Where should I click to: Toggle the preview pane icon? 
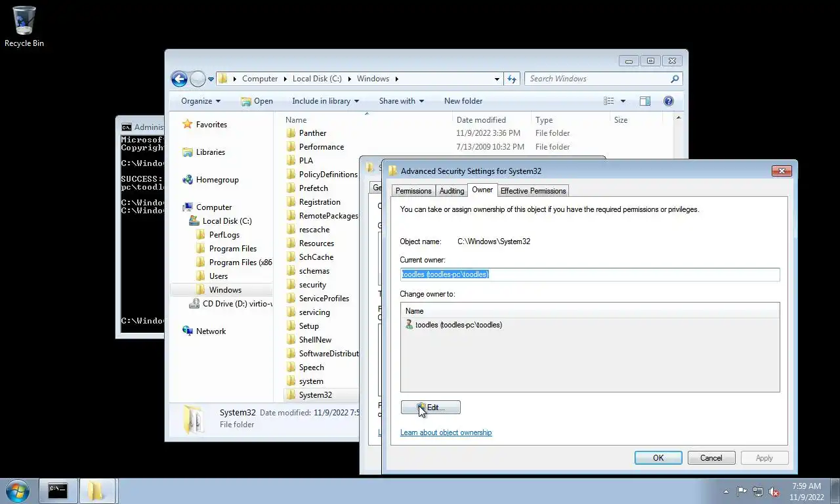[x=645, y=101]
